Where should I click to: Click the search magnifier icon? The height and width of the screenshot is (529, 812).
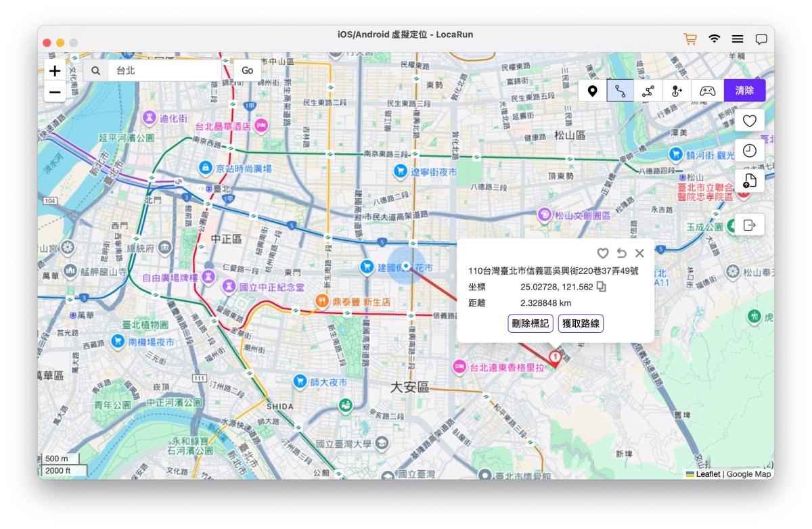[x=96, y=70]
